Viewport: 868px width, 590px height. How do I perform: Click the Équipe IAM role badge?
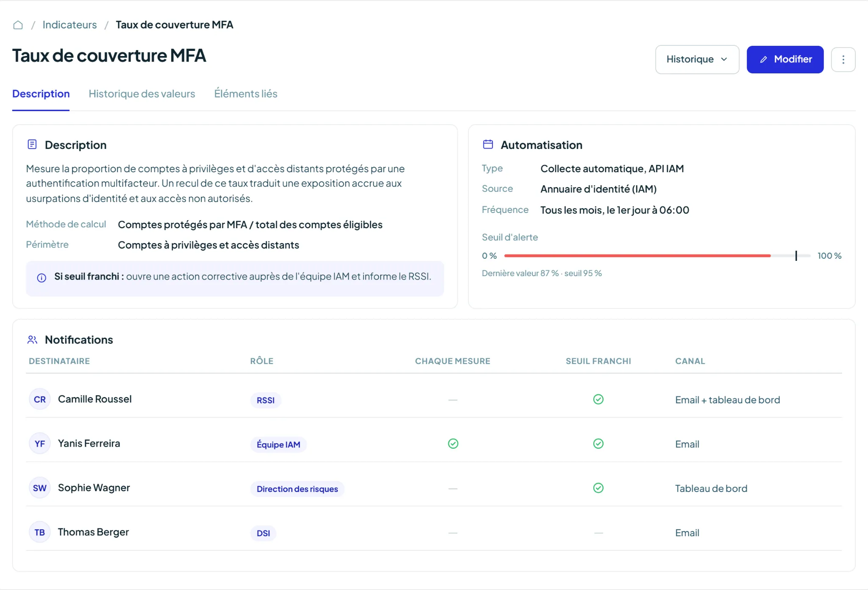[278, 445]
